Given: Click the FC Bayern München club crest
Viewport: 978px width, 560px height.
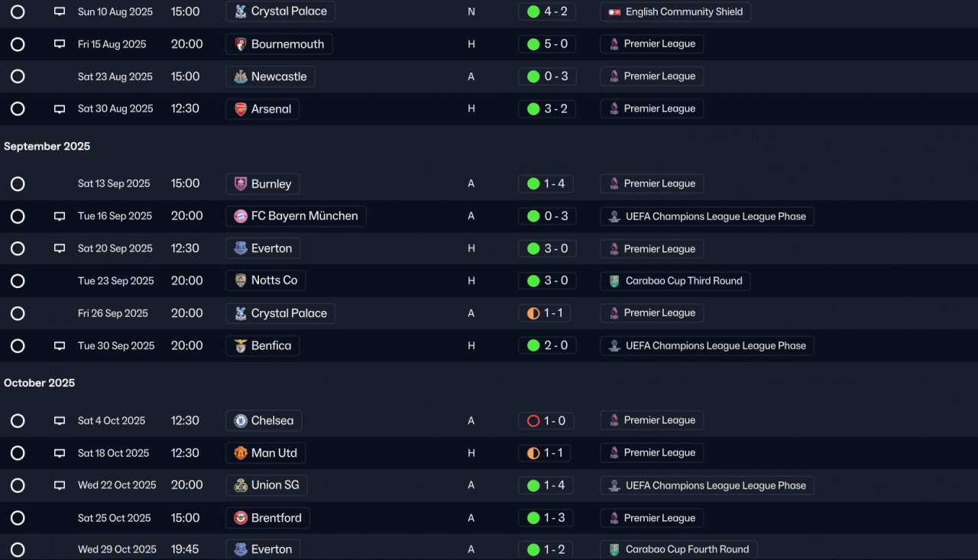Looking at the screenshot, I should 241,216.
